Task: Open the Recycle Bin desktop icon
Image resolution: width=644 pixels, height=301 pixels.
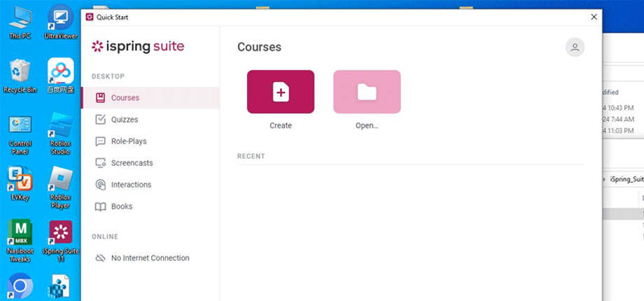Action: [20, 76]
